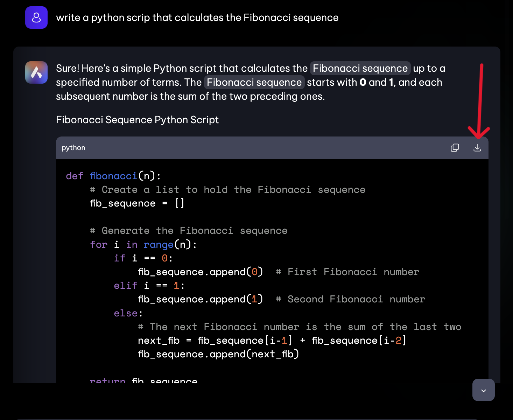This screenshot has width=513, height=420.
Task: Download the python code snippet
Action: [x=477, y=148]
